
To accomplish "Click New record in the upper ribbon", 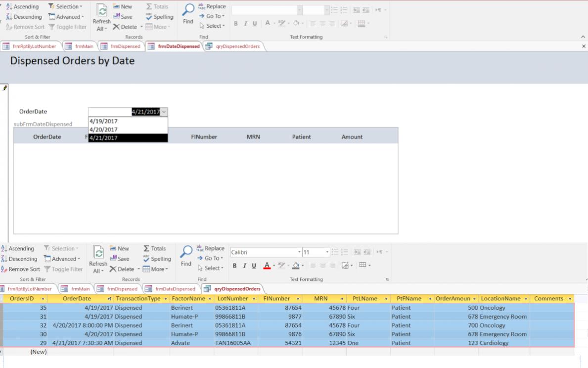I will 123,6.
